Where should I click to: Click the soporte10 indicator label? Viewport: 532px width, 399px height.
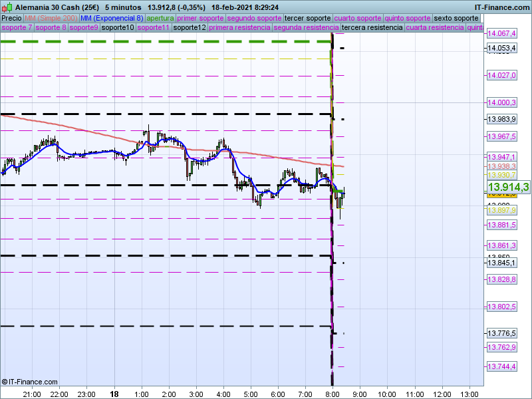(118, 28)
